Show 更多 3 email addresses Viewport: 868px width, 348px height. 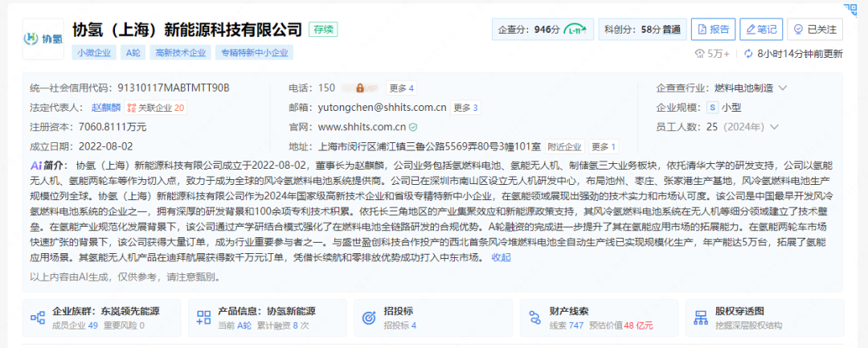pos(465,108)
